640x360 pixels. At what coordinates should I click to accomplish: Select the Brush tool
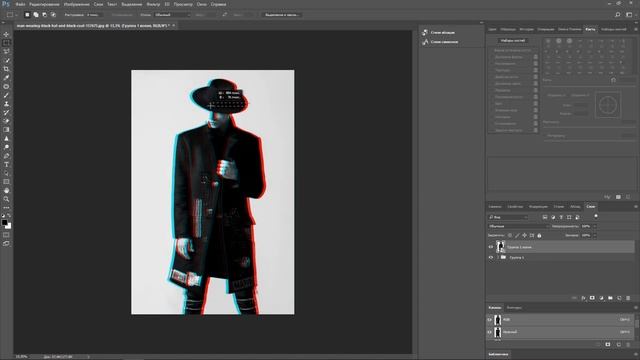pos(6,95)
